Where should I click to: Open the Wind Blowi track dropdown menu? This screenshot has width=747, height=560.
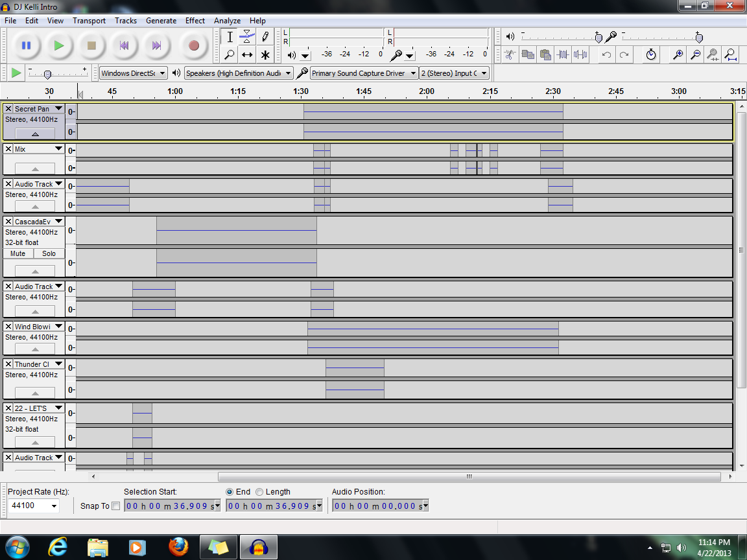tap(58, 327)
